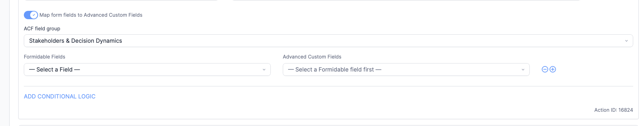Click the 'ACF field group' label
Image resolution: width=644 pixels, height=126 pixels.
[42, 28]
